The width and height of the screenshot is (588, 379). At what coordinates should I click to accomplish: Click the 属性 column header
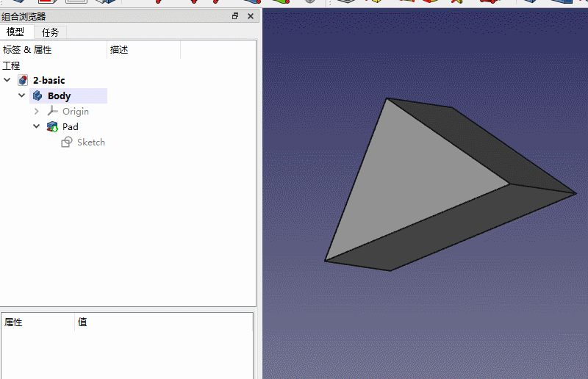click(14, 322)
